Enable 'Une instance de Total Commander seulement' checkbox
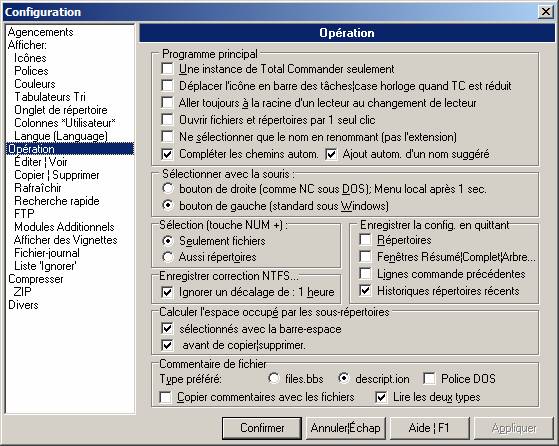 pyautogui.click(x=168, y=68)
